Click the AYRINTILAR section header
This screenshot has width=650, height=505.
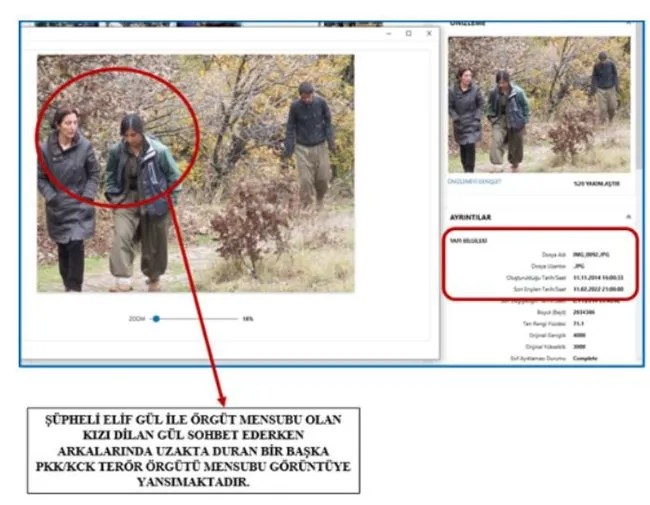click(x=471, y=217)
